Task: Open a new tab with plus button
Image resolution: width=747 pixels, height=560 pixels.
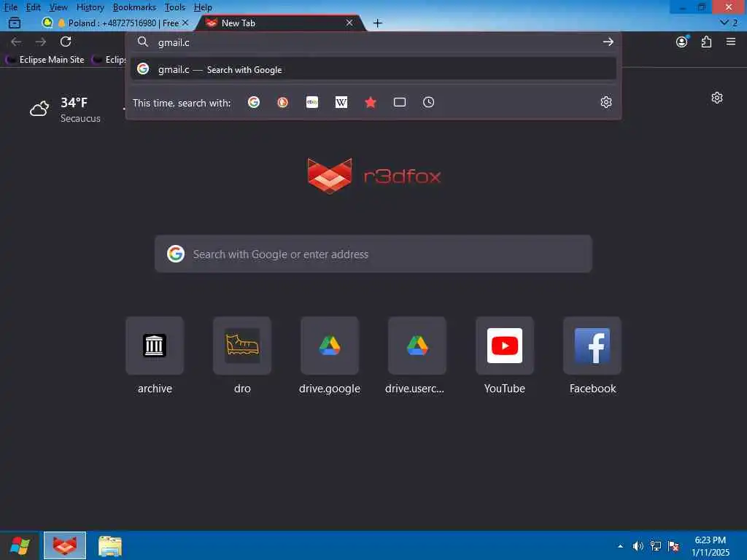Action: coord(377,23)
